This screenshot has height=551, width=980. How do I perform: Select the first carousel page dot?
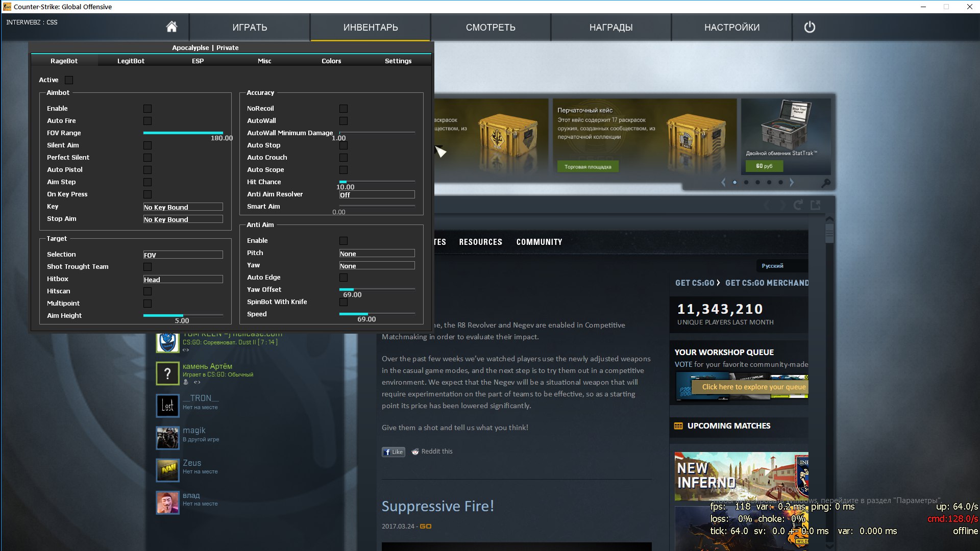click(x=734, y=182)
